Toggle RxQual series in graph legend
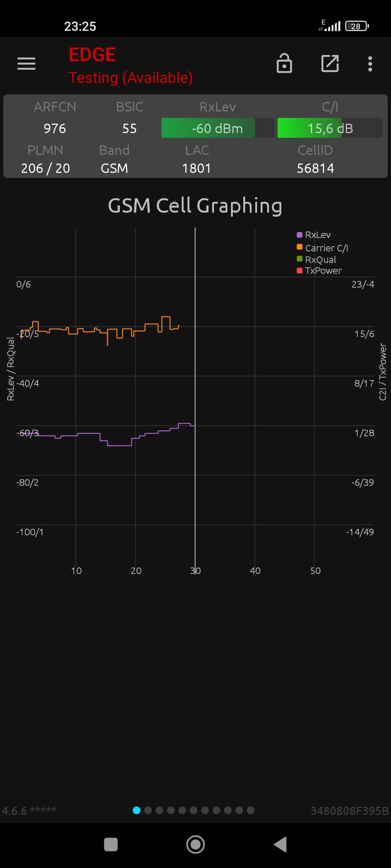This screenshot has width=391, height=868. 316,259
